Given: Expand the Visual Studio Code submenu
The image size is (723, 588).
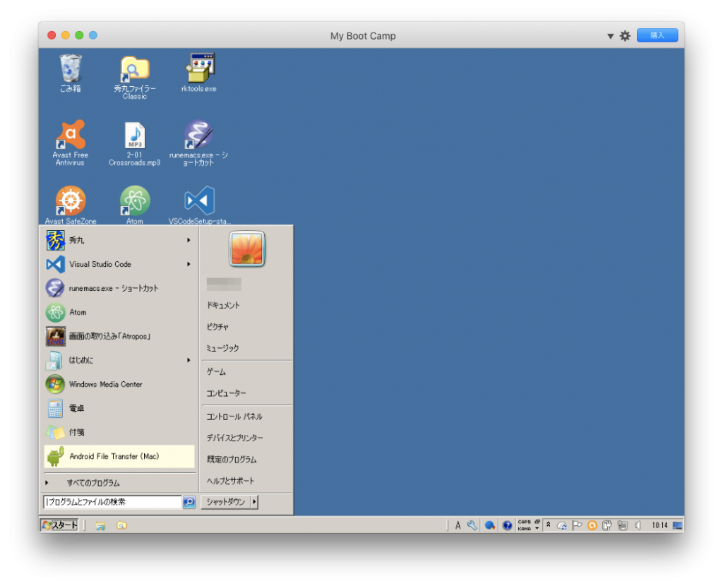Looking at the screenshot, I should tap(188, 264).
